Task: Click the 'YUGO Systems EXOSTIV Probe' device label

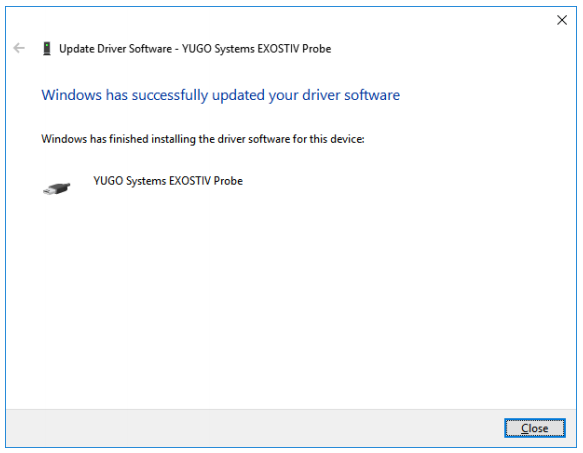Action: point(168,181)
